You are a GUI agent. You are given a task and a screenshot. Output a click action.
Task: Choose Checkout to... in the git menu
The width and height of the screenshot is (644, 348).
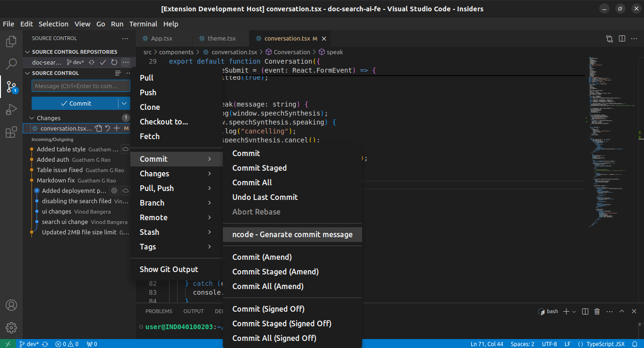(176, 122)
